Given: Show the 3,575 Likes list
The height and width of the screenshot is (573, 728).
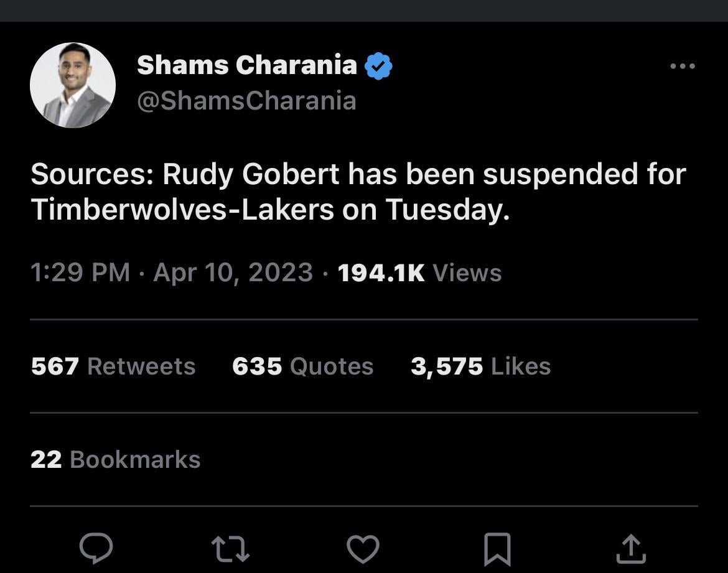Looking at the screenshot, I should pos(480,366).
